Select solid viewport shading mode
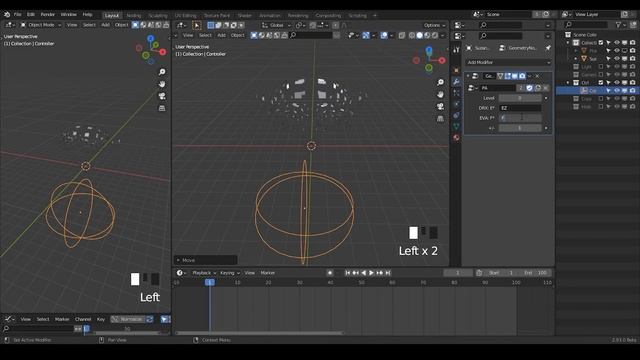Screen dimensions: 640x360 point(420,36)
